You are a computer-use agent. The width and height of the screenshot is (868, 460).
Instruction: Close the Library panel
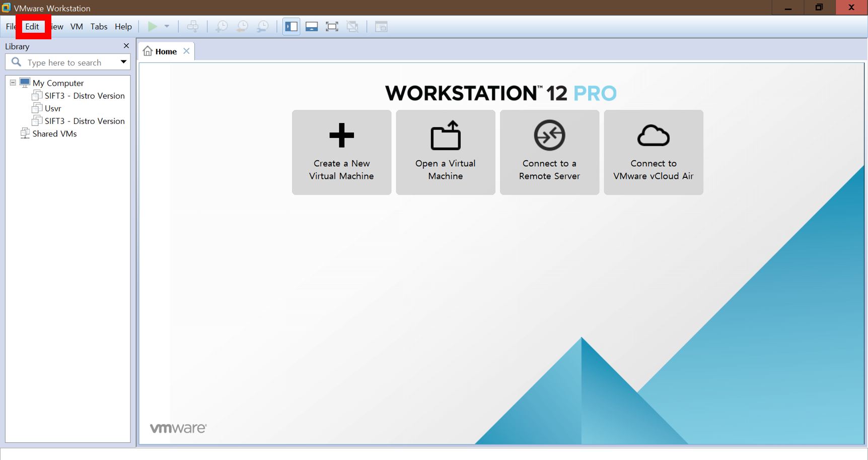pos(126,46)
